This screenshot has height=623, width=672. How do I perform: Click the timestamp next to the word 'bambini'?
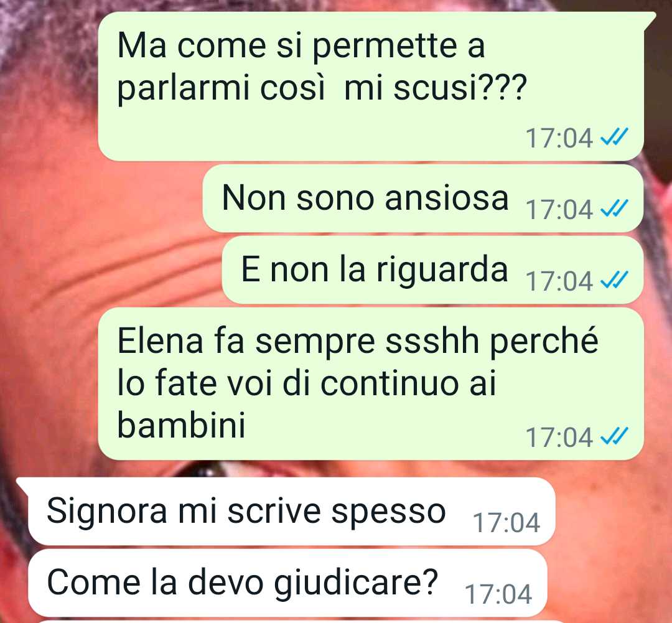click(559, 438)
